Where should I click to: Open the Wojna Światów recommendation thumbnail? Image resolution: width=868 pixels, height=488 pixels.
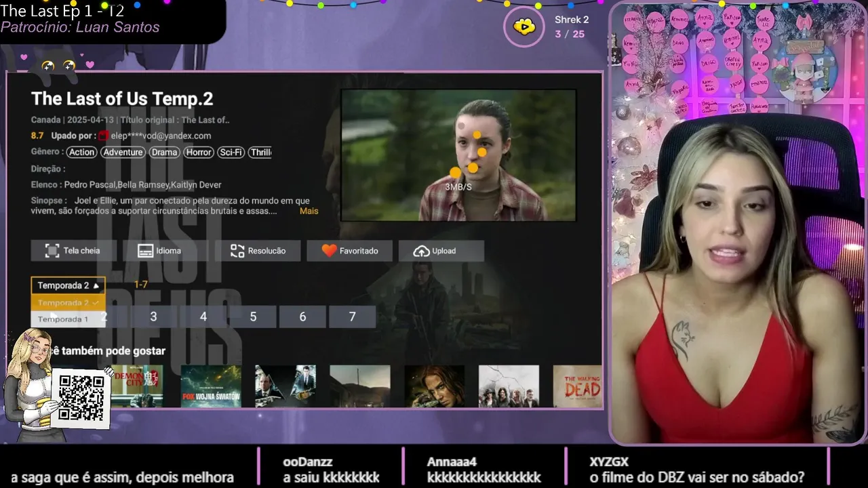pyautogui.click(x=211, y=386)
